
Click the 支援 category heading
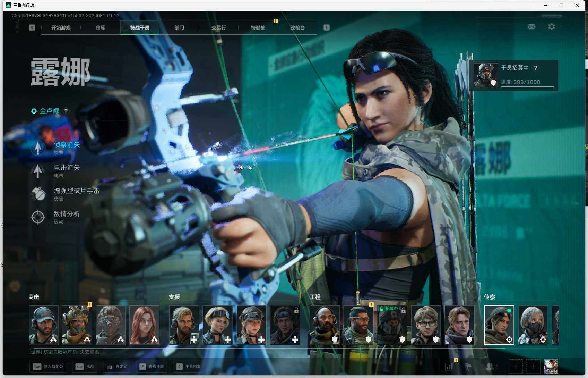click(x=174, y=297)
